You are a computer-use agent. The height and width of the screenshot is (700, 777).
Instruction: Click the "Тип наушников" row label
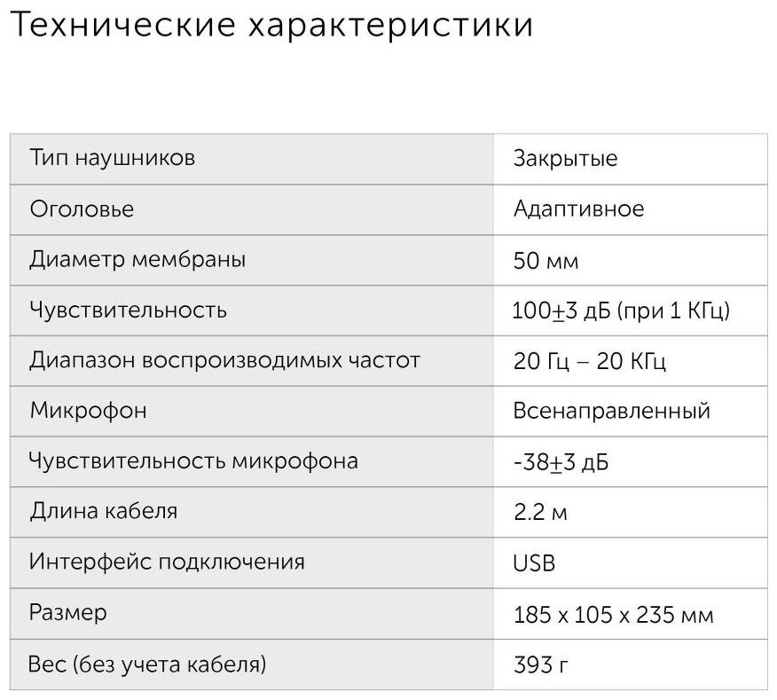(x=113, y=158)
